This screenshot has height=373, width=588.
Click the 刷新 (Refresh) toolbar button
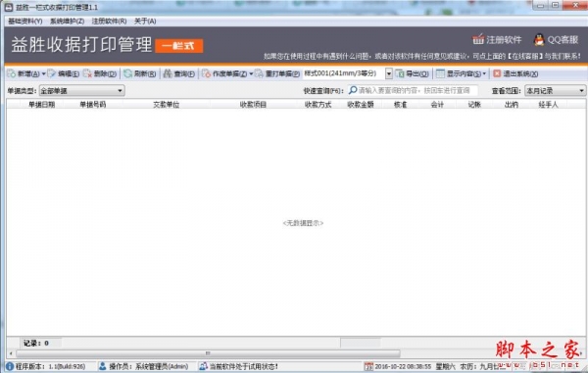tap(140, 73)
